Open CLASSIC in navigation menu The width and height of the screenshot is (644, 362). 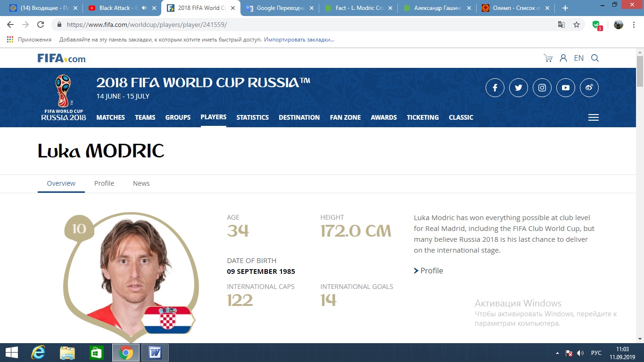pyautogui.click(x=461, y=117)
